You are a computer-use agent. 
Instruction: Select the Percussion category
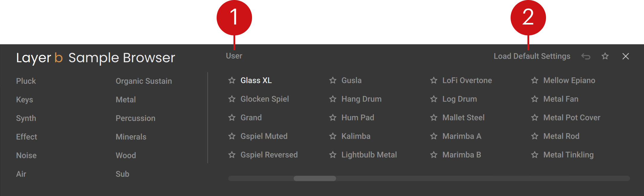click(135, 118)
